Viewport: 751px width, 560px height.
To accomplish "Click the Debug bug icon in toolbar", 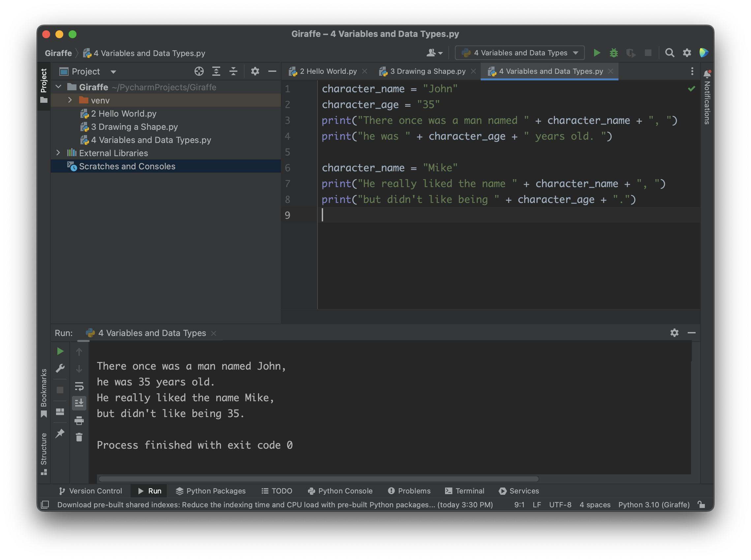I will pyautogui.click(x=614, y=53).
